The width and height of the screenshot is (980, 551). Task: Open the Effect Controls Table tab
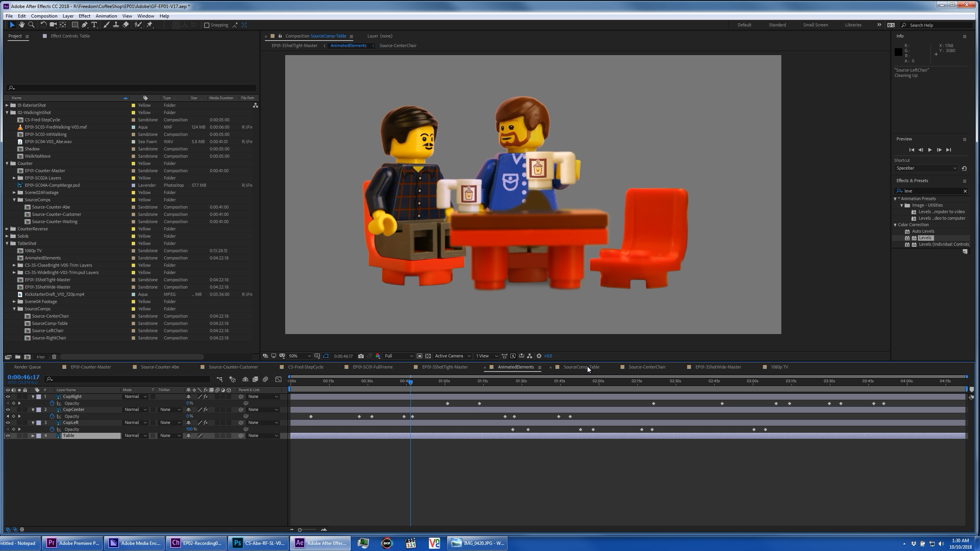70,36
